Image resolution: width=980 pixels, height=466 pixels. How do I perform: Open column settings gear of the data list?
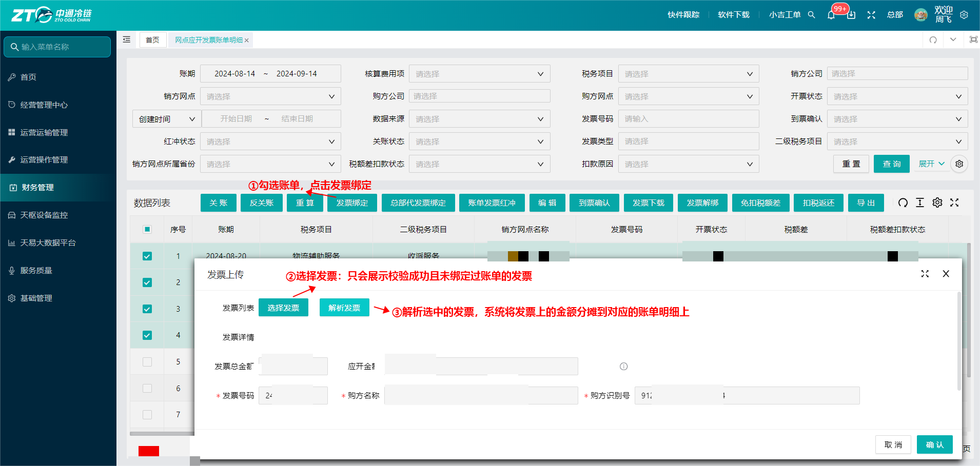(x=937, y=202)
